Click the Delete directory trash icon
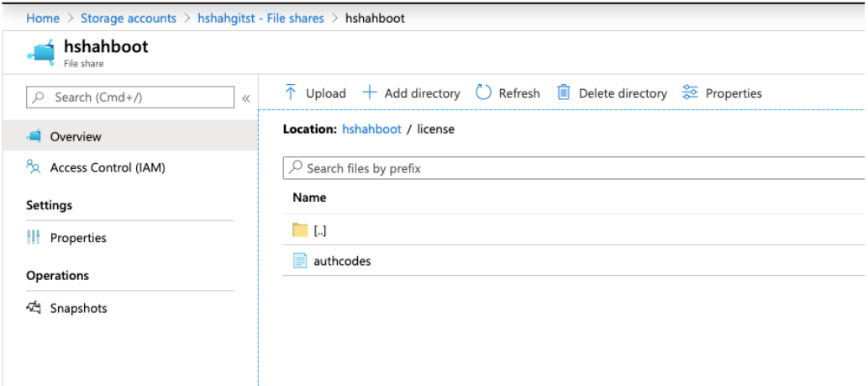The width and height of the screenshot is (868, 386). click(564, 93)
